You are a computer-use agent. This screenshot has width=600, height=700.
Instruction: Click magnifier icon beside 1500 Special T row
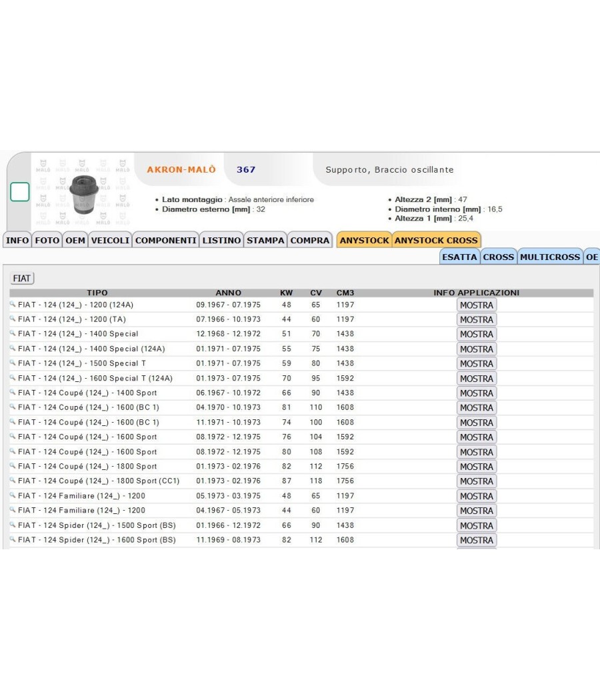(x=13, y=363)
